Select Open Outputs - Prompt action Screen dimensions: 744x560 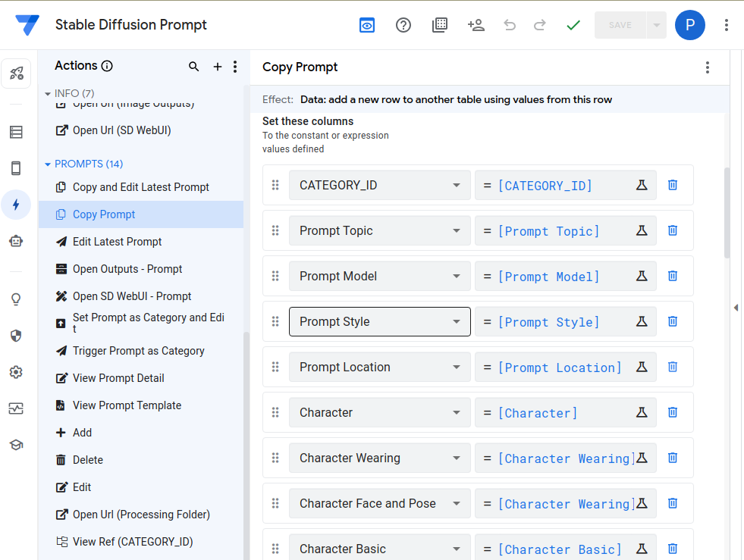click(141, 269)
